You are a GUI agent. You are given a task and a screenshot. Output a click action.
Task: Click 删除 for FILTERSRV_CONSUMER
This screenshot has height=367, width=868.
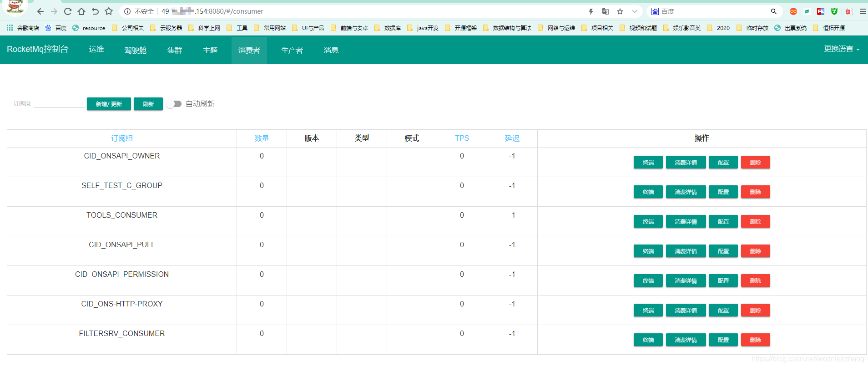[x=756, y=340]
